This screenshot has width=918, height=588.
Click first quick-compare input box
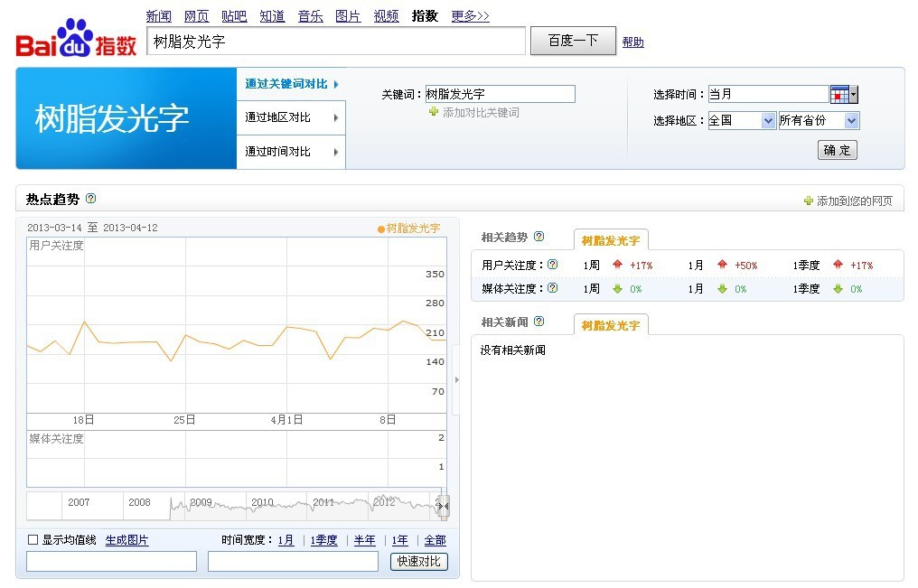point(112,561)
